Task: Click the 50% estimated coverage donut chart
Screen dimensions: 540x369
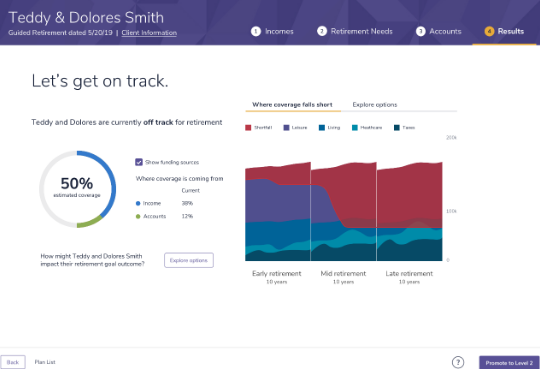Action: (x=77, y=189)
